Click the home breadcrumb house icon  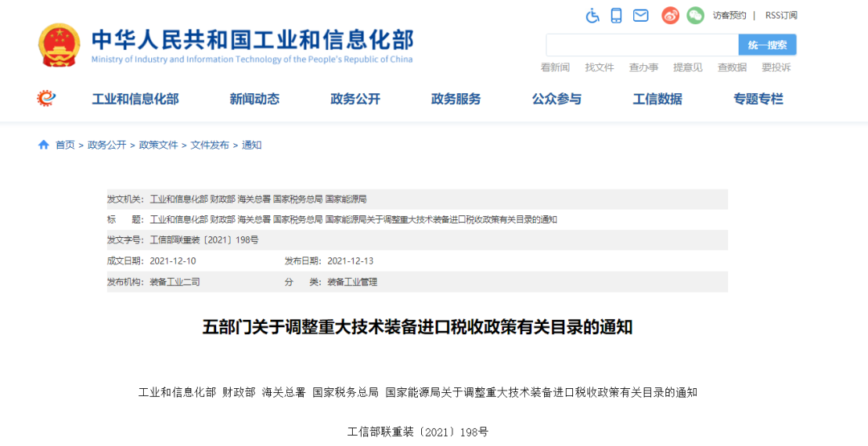point(43,145)
